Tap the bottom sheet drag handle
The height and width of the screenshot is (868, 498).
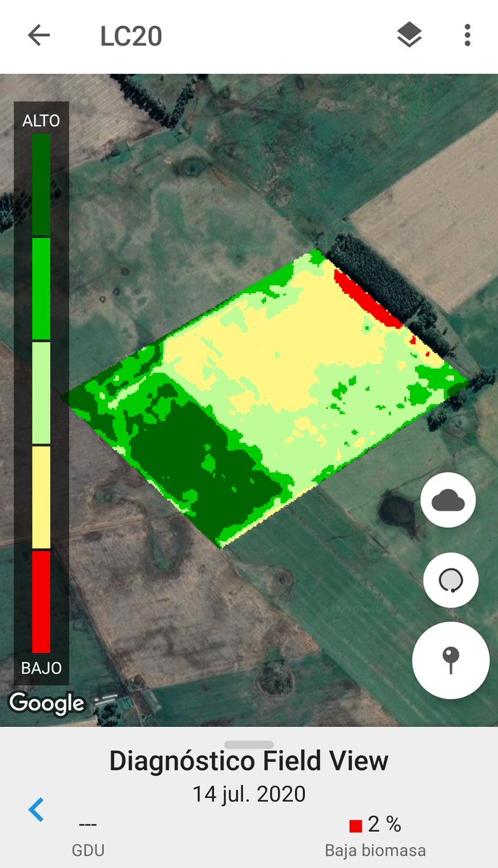point(249,745)
